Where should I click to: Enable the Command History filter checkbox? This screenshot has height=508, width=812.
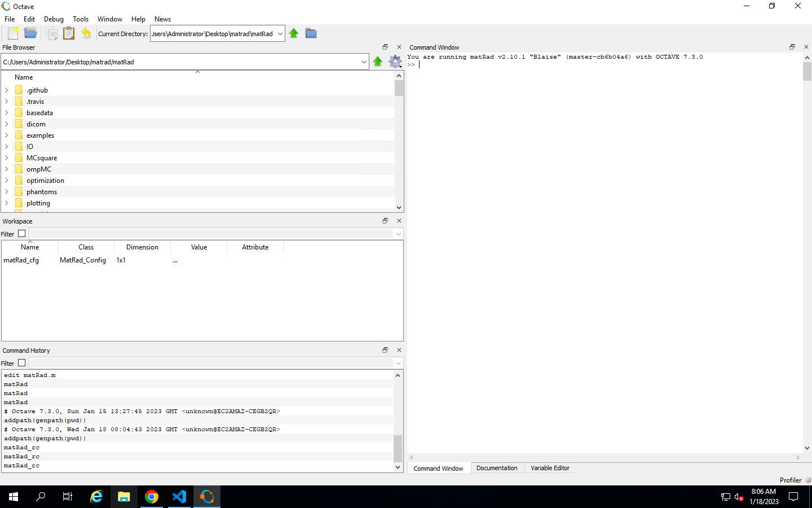21,363
